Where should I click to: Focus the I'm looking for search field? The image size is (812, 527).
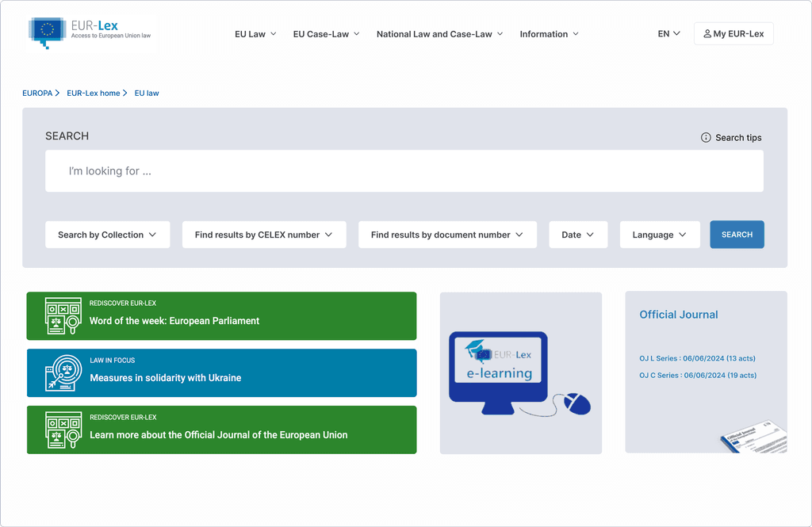(x=404, y=171)
